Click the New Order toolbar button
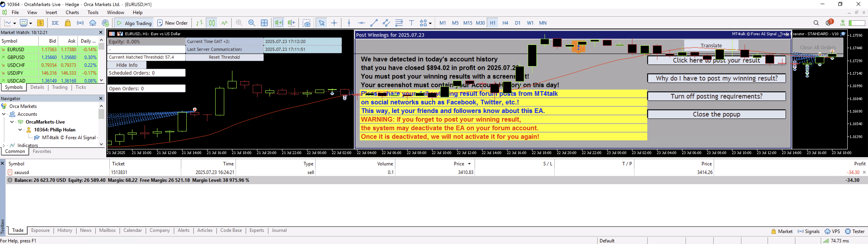 point(172,23)
